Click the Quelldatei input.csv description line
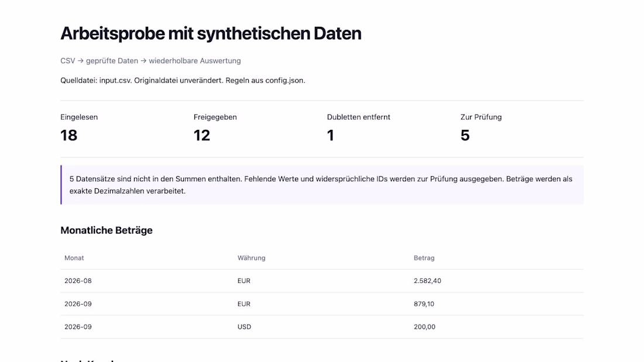Screen dimensions: 644x362 coord(183,81)
